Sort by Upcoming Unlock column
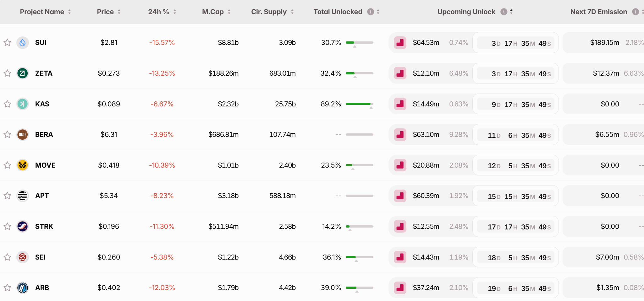 point(511,12)
